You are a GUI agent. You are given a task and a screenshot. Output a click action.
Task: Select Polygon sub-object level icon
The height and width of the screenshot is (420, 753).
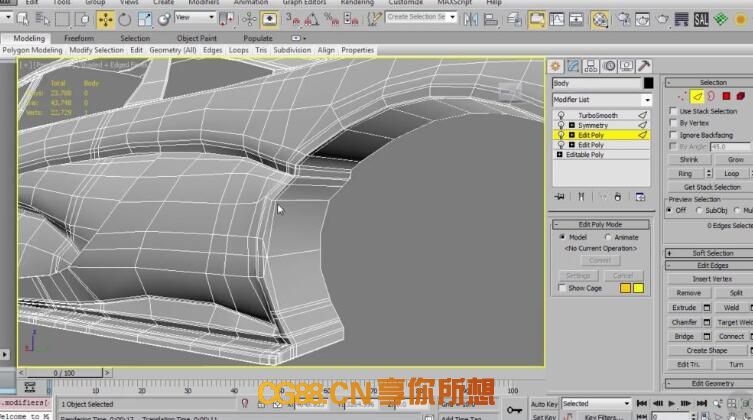pyautogui.click(x=726, y=96)
